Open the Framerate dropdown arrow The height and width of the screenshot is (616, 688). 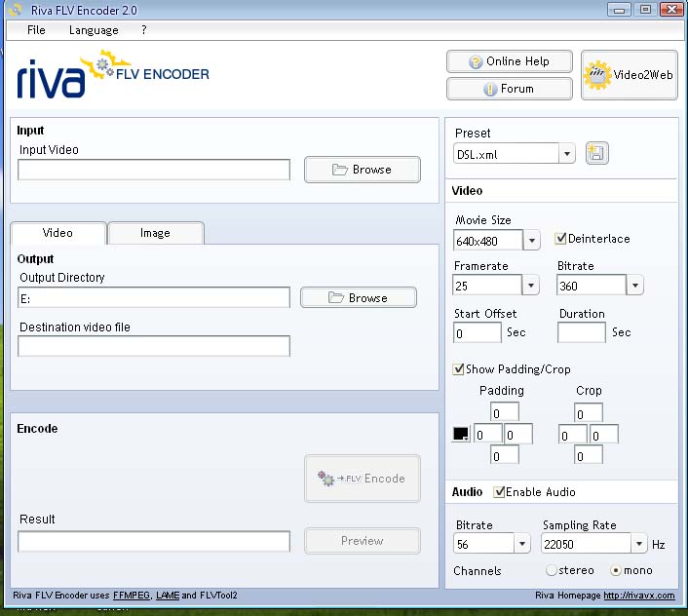point(531,286)
